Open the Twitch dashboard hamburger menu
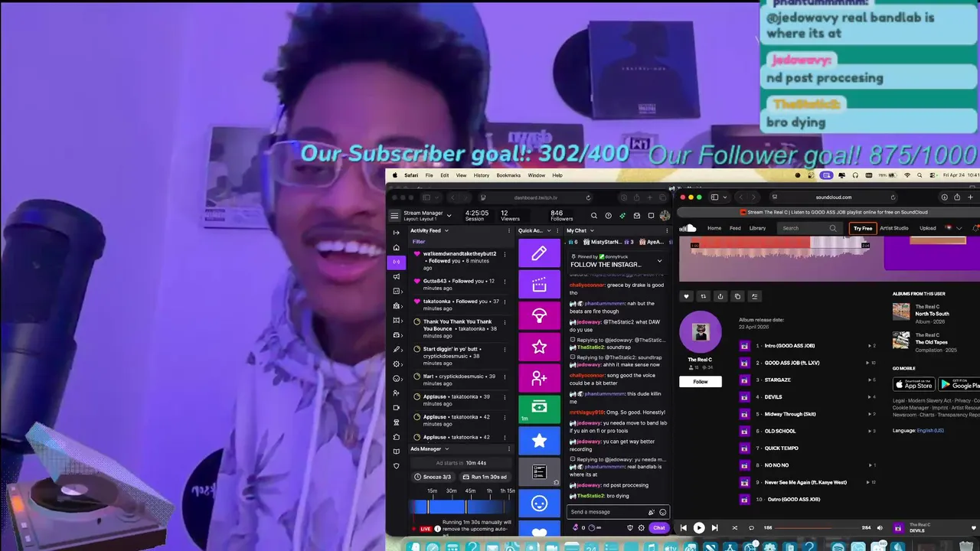This screenshot has height=551, width=980. tap(394, 216)
